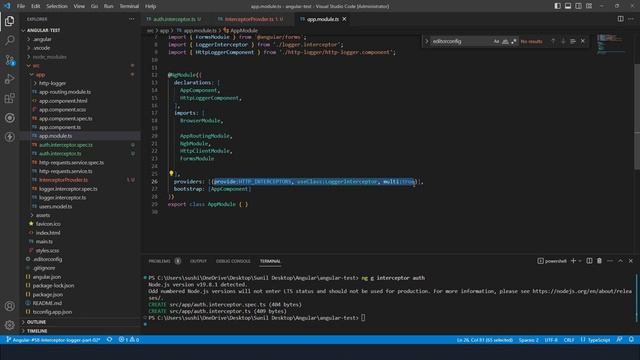Go to previous match arrow
This screenshot has width=640, height=360.
point(553,41)
